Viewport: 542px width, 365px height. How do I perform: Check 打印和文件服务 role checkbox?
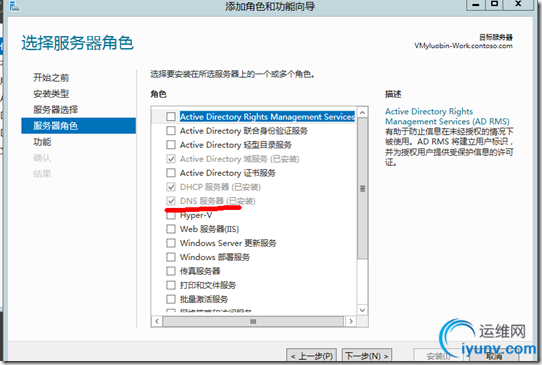pyautogui.click(x=171, y=285)
